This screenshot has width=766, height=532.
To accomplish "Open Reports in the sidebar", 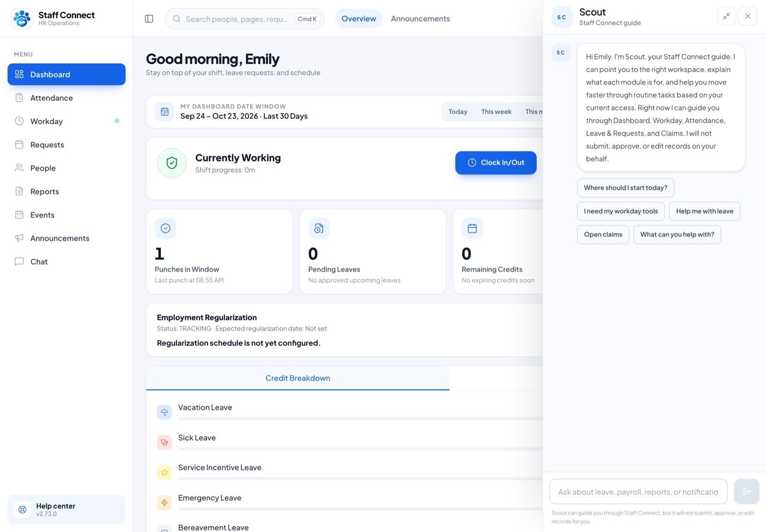I will (x=67, y=192).
